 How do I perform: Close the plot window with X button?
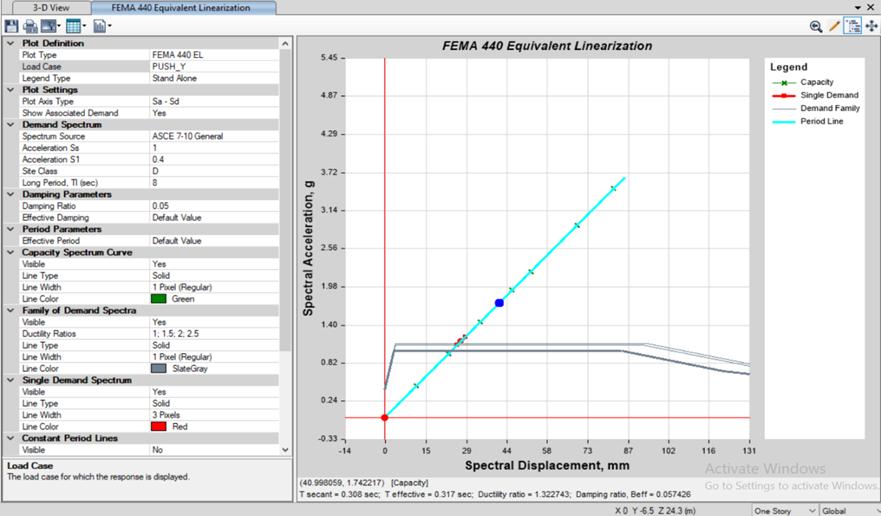tap(870, 7)
